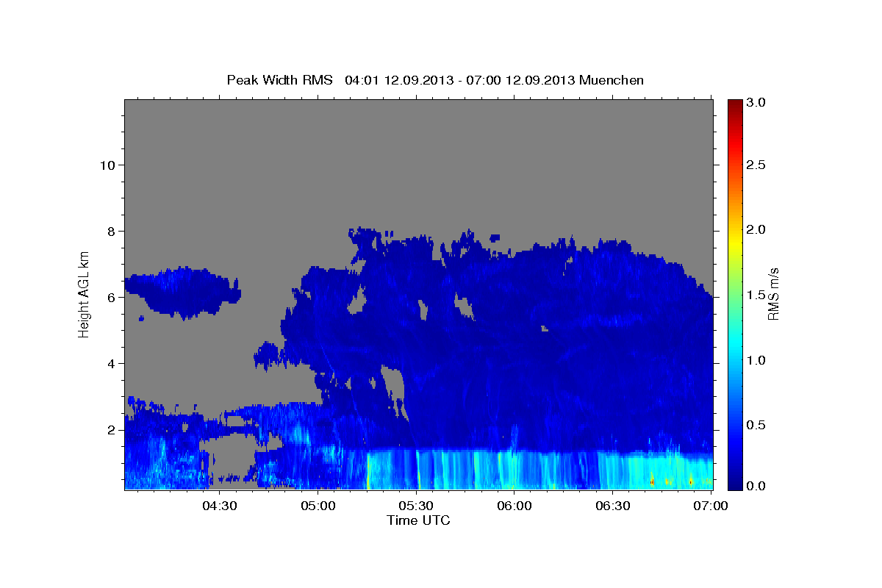Image resolution: width=882 pixels, height=588 pixels.
Task: Click the colorbar value 2.0
Action: click(756, 230)
